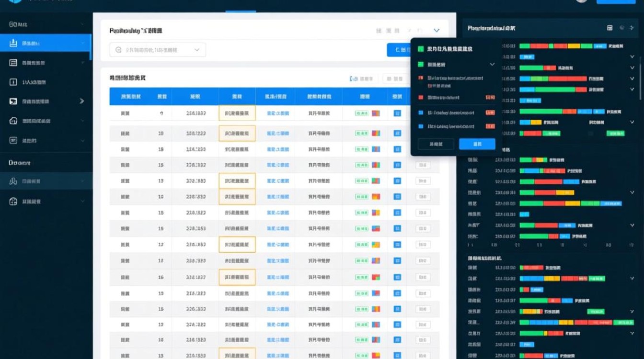Screen dimensions: 644x359
Task: Open the dropdown arrow in the search field
Action: click(197, 50)
